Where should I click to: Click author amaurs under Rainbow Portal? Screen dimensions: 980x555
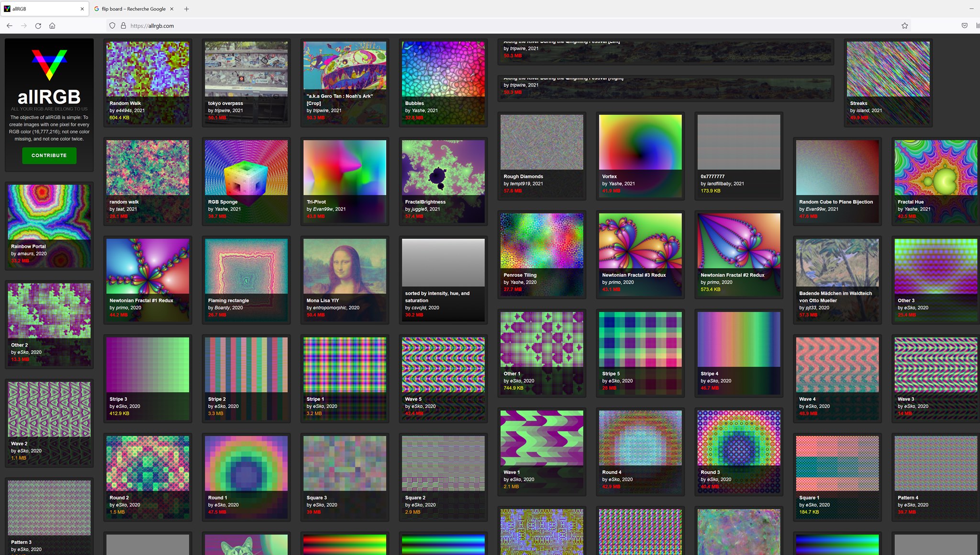click(x=26, y=254)
